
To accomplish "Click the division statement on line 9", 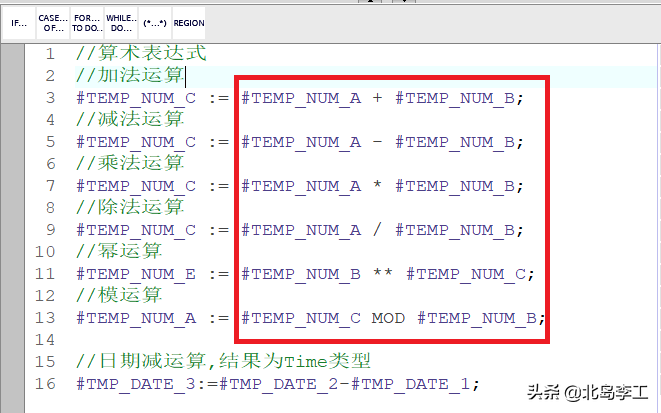I will 300,230.
